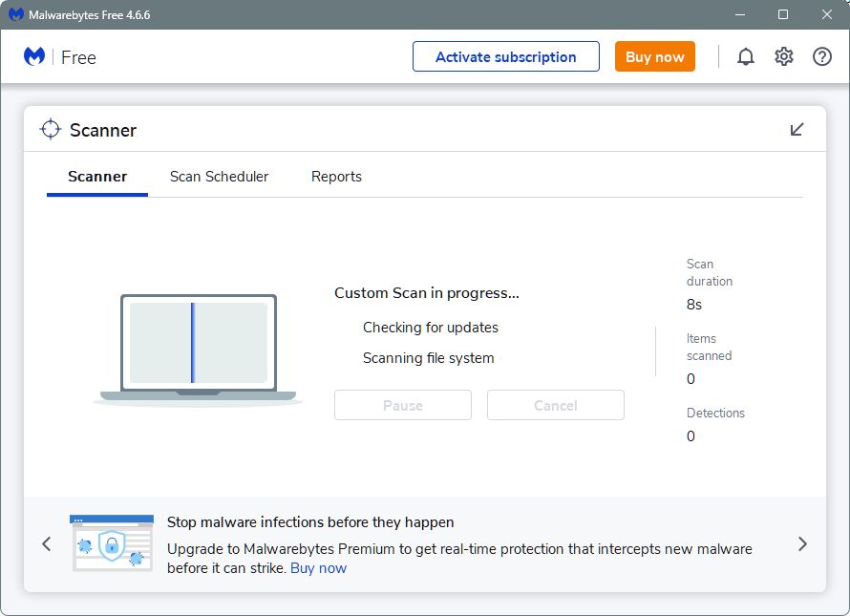Select the Scanner tab
The image size is (850, 616).
pyautogui.click(x=97, y=177)
